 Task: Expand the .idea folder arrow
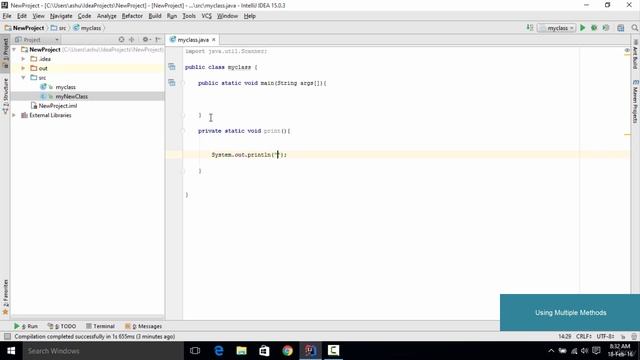[x=23, y=59]
